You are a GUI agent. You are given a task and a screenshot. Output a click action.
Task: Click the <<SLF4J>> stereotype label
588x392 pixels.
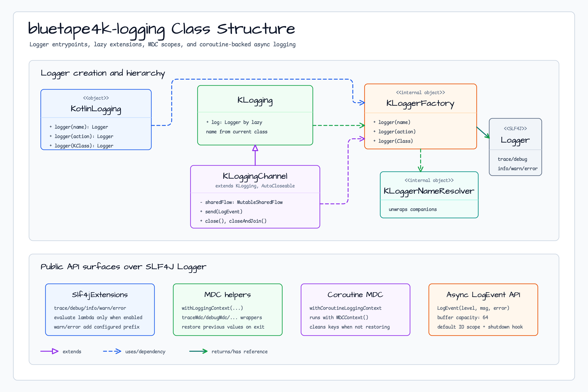515,129
